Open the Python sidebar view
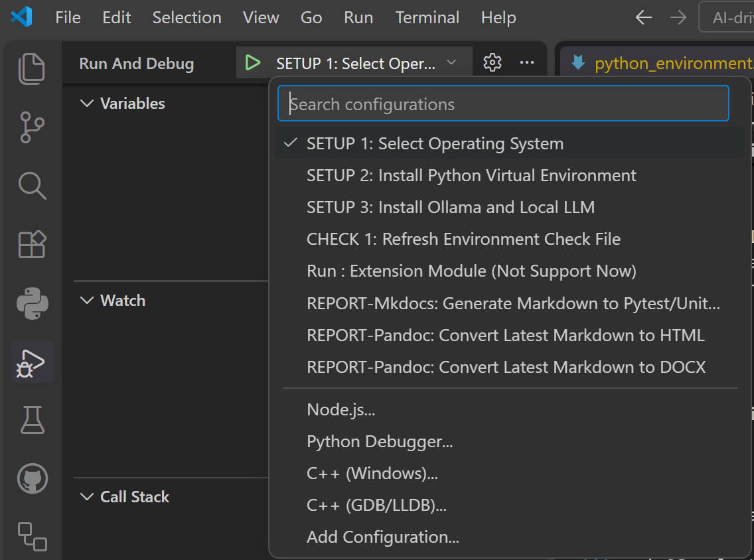The width and height of the screenshot is (754, 560). pyautogui.click(x=33, y=303)
